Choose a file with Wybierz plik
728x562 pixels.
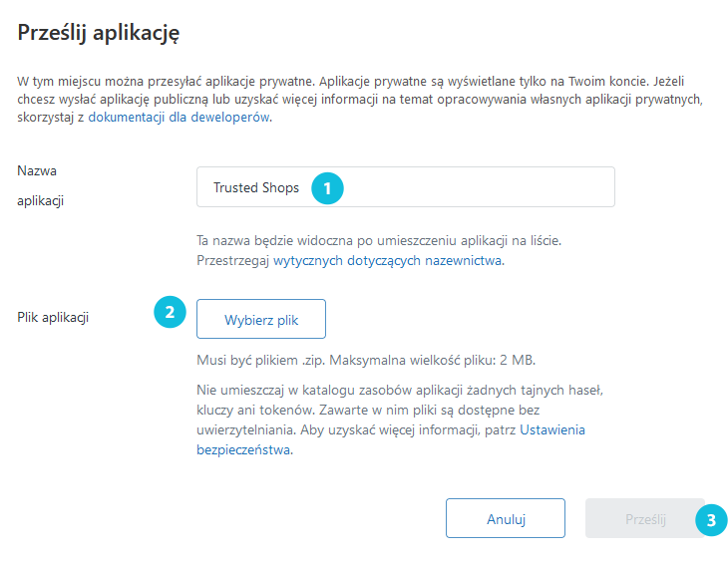(261, 319)
